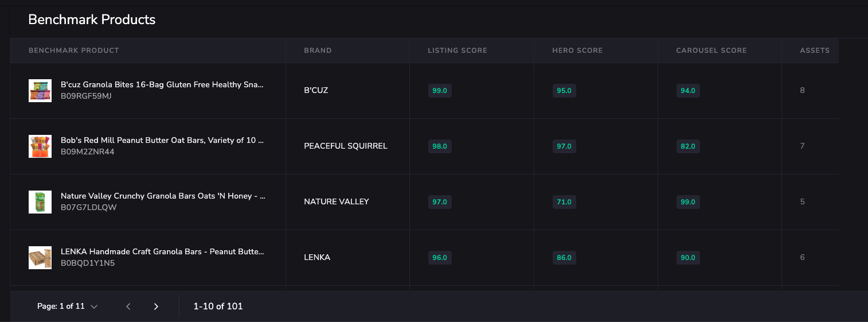
Task: Go to next page arrow
Action: pyautogui.click(x=156, y=307)
